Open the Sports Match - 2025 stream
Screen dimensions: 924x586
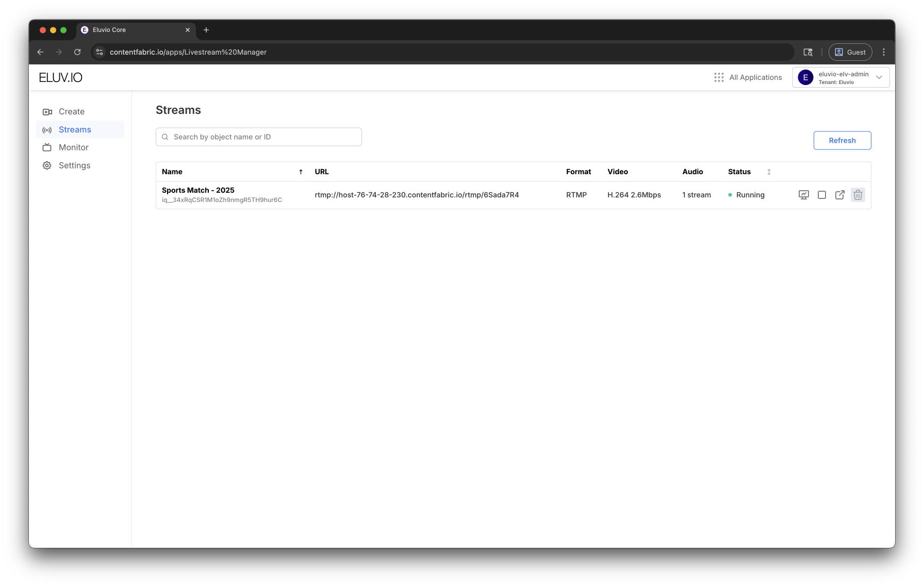pos(198,190)
